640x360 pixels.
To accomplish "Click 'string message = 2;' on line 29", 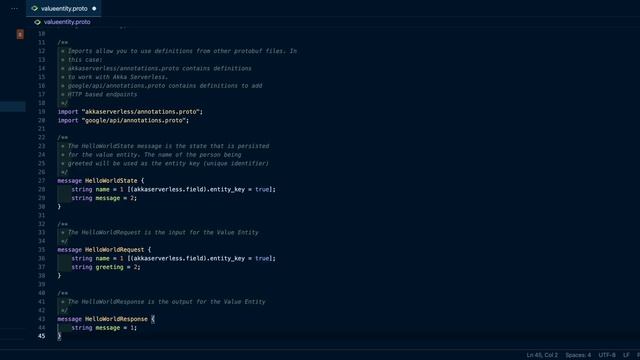I will (x=104, y=198).
